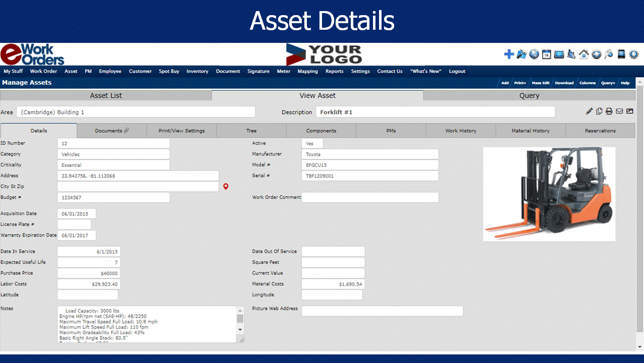Open the Inventory menu

197,71
